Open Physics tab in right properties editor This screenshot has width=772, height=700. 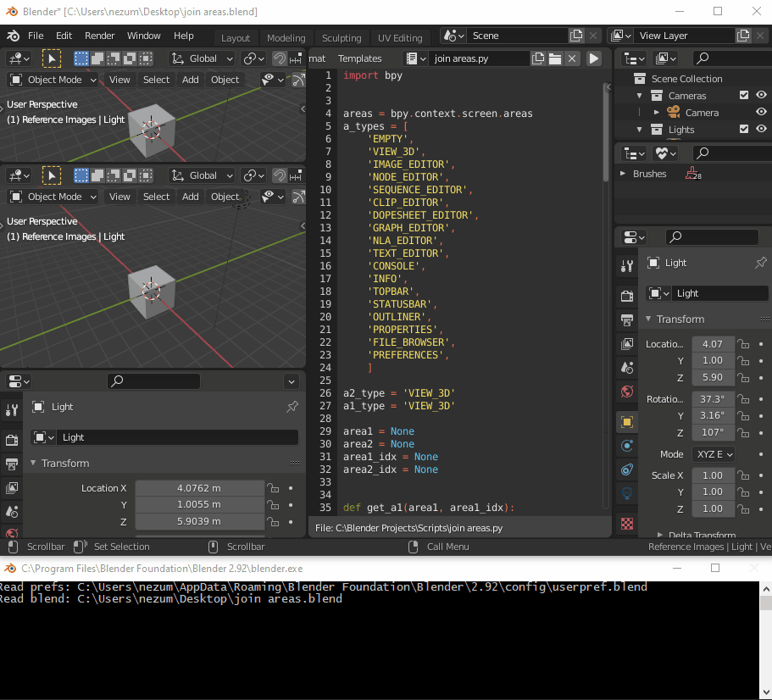point(627,446)
